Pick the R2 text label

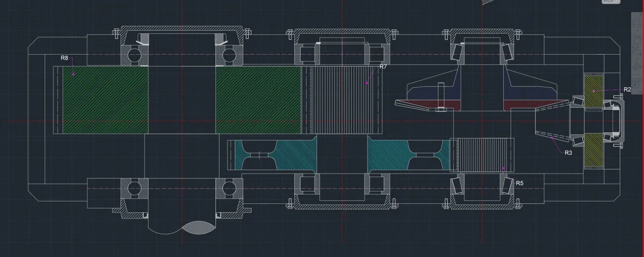627,90
